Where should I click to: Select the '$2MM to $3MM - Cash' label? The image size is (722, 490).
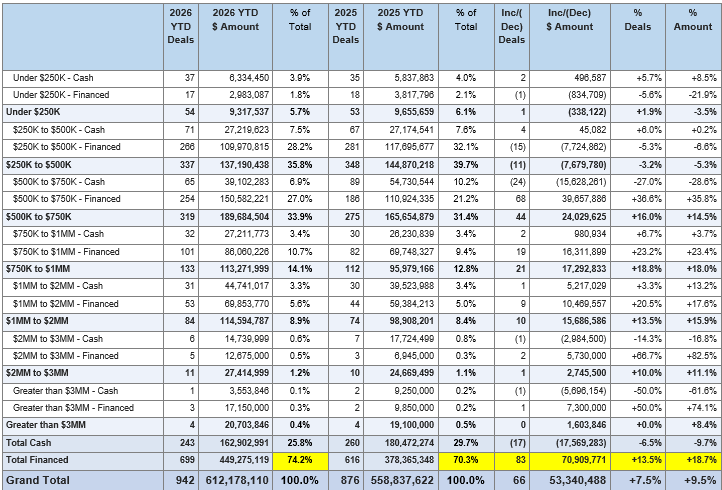(x=58, y=339)
